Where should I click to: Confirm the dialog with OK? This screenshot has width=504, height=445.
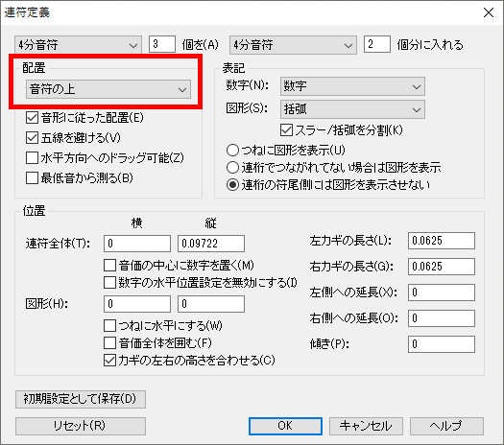click(285, 426)
